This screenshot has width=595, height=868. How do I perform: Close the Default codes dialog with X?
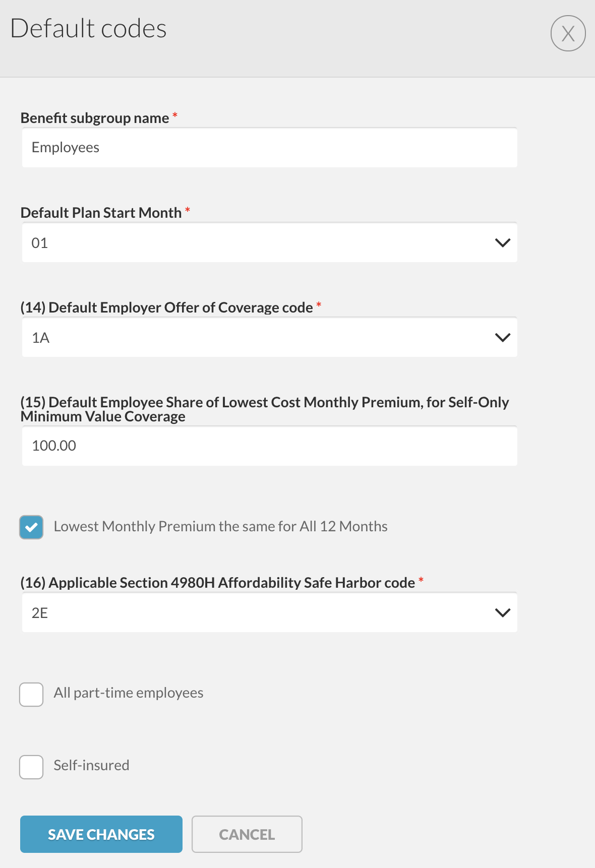pyautogui.click(x=568, y=34)
